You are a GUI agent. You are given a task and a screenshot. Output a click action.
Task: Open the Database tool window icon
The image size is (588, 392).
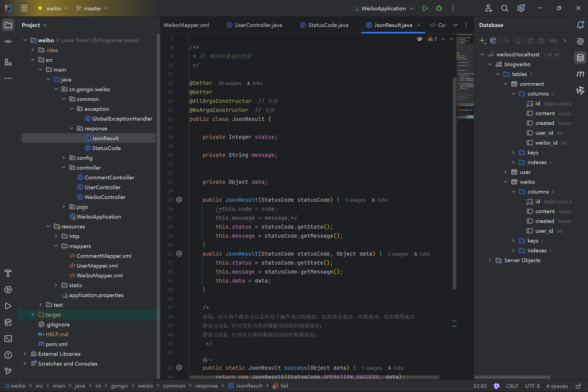[580, 58]
